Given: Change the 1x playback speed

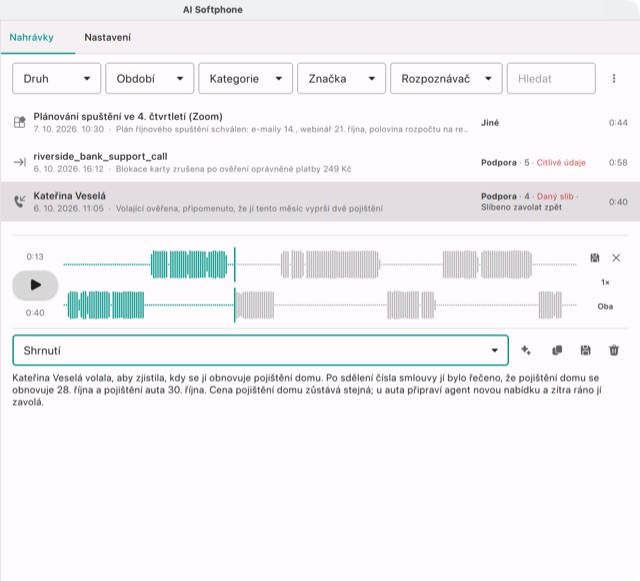Looking at the screenshot, I should pyautogui.click(x=605, y=282).
